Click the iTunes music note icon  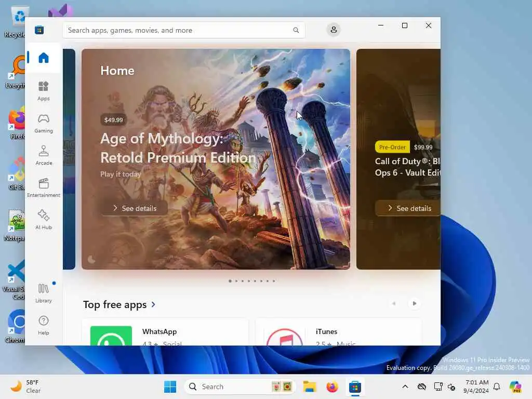coord(284,337)
